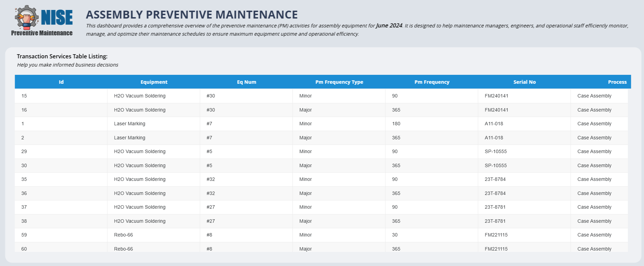Click Rebo-66 equipment in row Id 59
Screen dimensions: 644x266
pos(124,235)
